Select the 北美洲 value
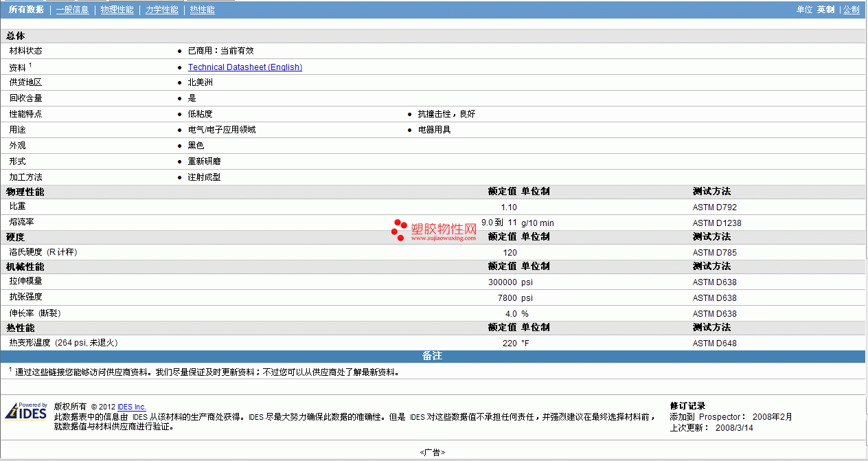 pyautogui.click(x=200, y=82)
